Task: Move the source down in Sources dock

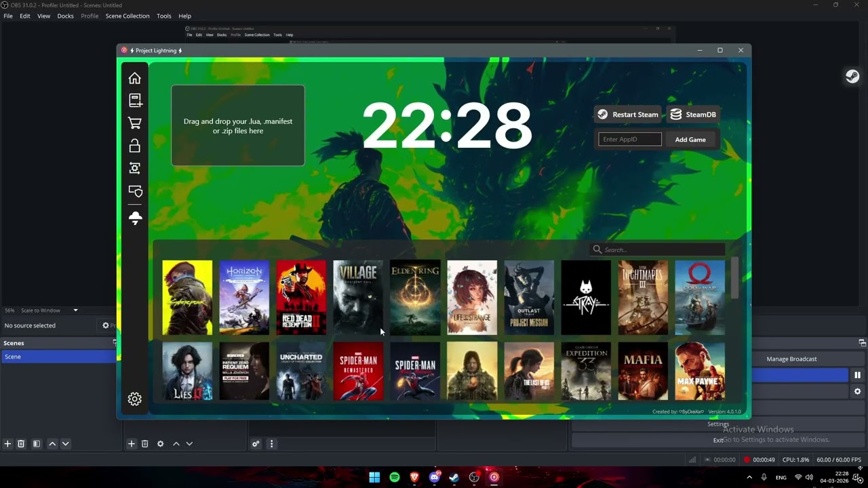Action: (189, 444)
